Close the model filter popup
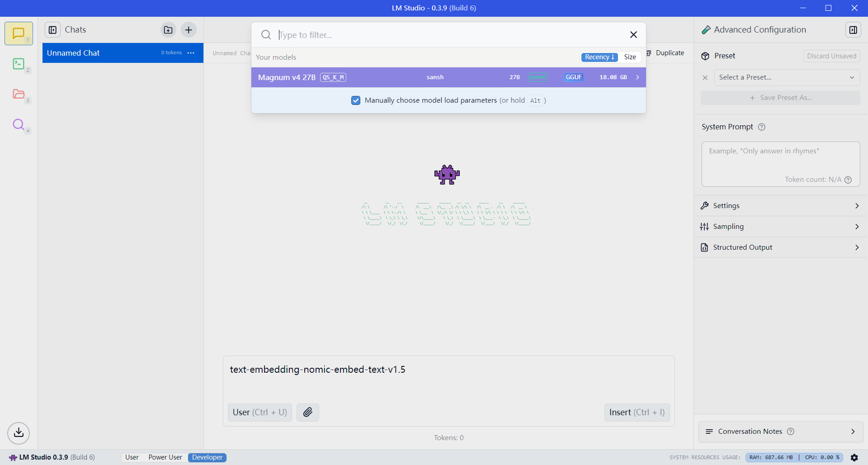This screenshot has width=868, height=465. pyautogui.click(x=633, y=35)
